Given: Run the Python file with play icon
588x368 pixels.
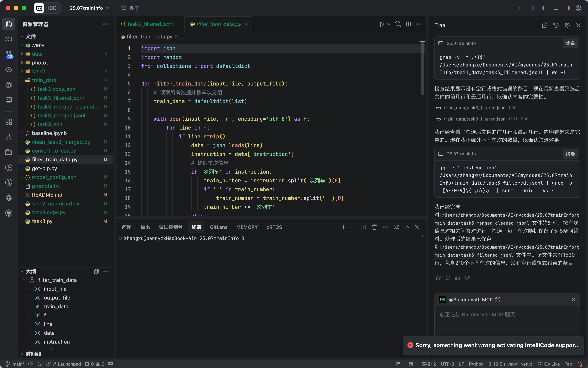Looking at the screenshot, I should (382, 24).
